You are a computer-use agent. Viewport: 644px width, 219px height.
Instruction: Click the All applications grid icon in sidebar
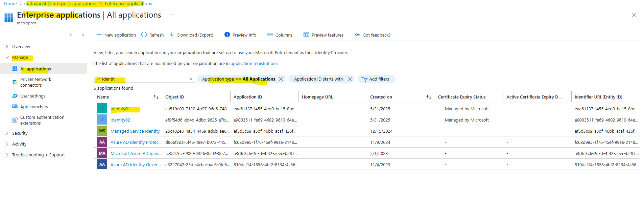(x=15, y=69)
